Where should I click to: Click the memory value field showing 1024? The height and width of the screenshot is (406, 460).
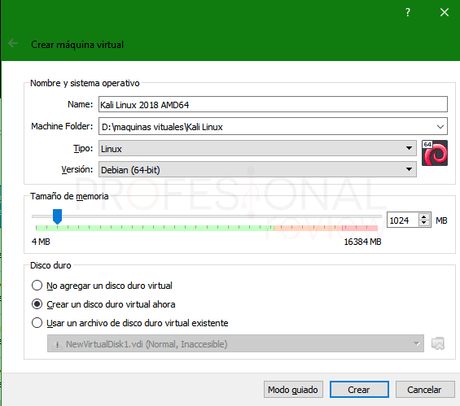[x=403, y=220]
